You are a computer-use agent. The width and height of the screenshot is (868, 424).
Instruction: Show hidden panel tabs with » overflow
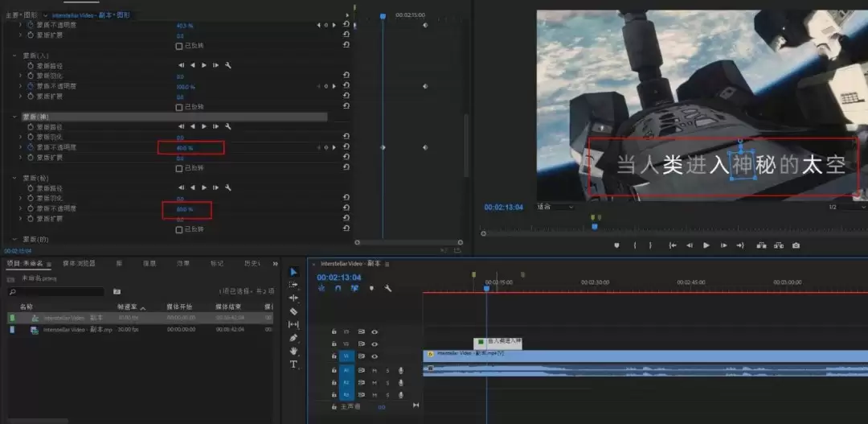pos(275,264)
